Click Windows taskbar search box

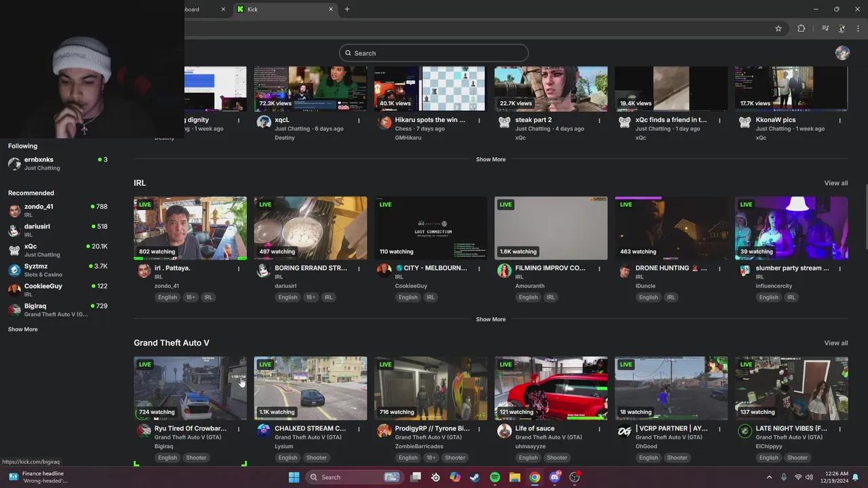coord(353,477)
